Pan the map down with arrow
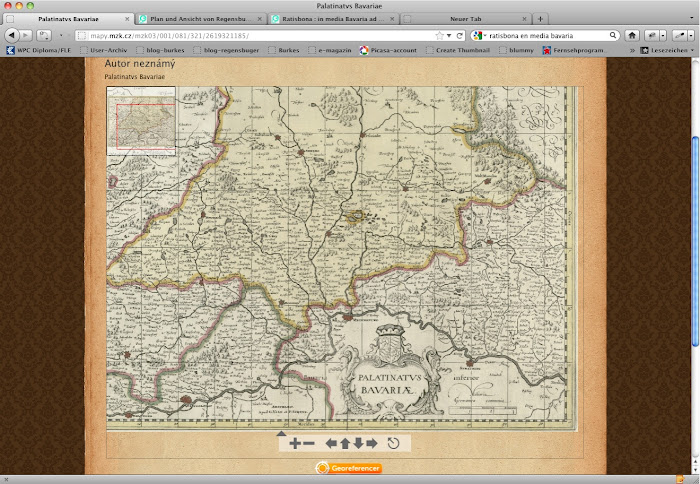 point(358,443)
